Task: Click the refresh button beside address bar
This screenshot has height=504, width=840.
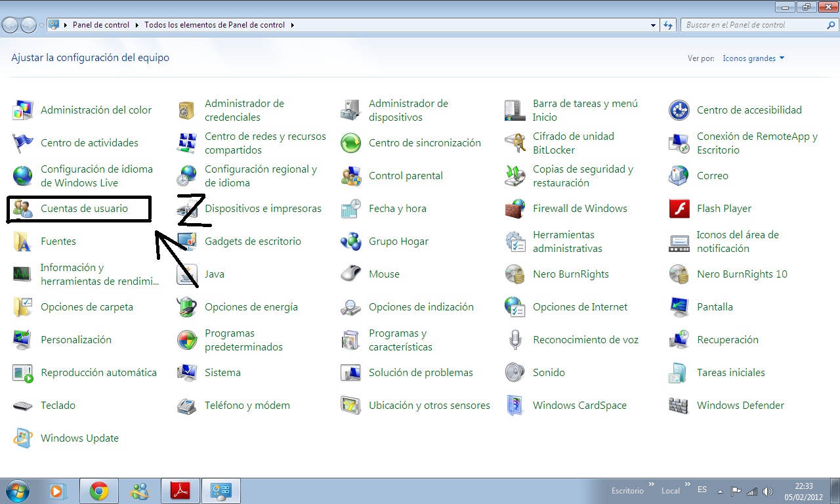Action: click(668, 25)
